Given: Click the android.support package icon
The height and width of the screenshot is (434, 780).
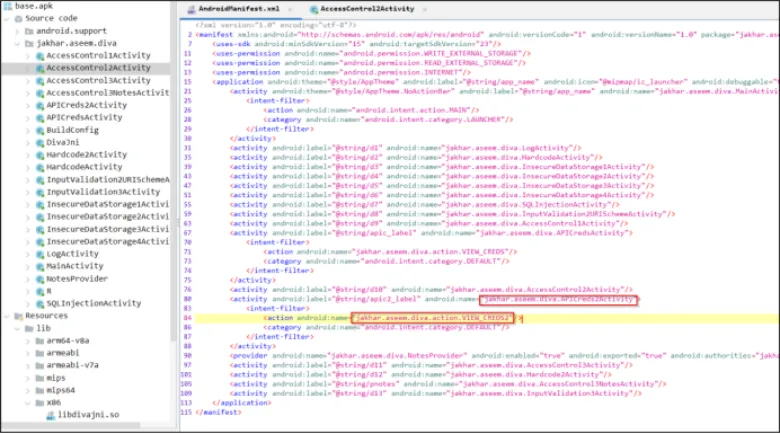Looking at the screenshot, I should point(29,31).
